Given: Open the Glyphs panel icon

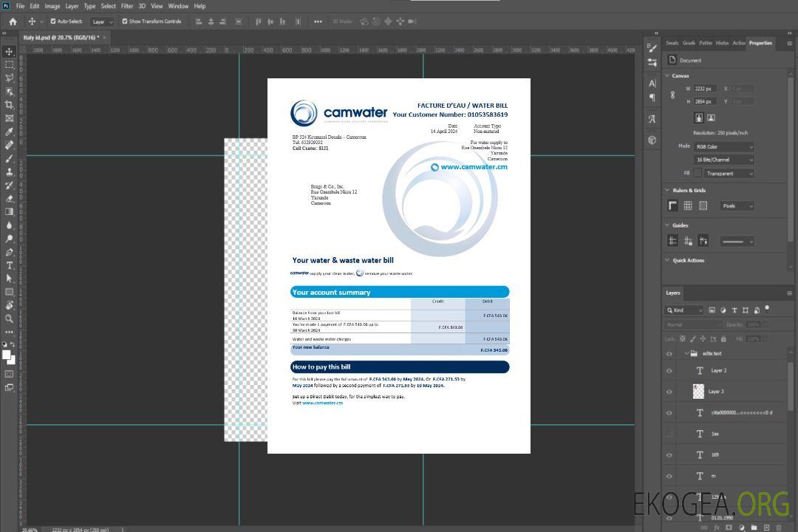Looking at the screenshot, I should (652, 119).
